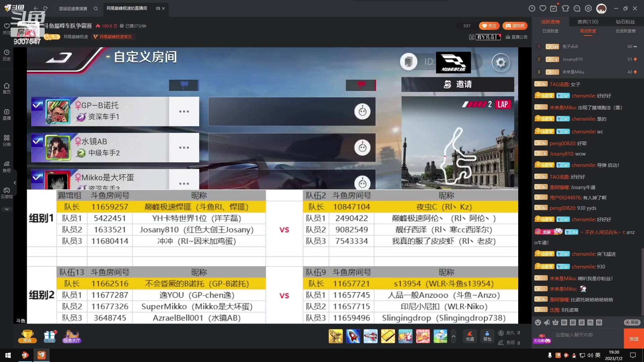Click ranking row Josany810
This screenshot has width=644, height=362.
click(588, 59)
